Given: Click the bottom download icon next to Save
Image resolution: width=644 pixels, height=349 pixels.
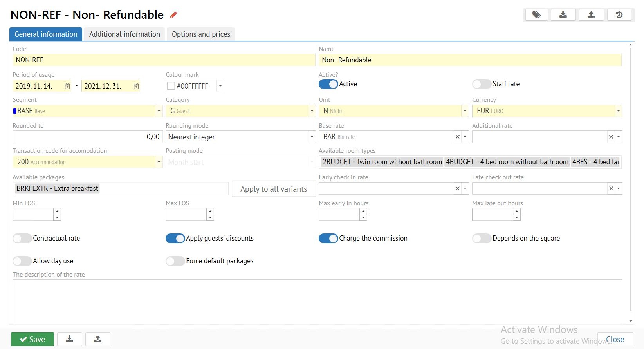Looking at the screenshot, I should [x=70, y=339].
